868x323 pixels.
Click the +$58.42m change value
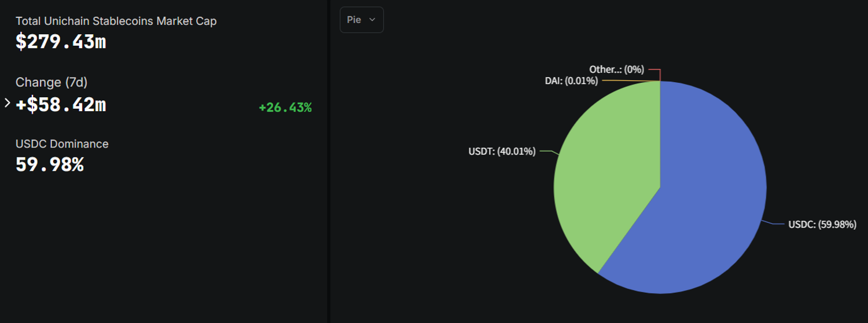[x=61, y=105]
